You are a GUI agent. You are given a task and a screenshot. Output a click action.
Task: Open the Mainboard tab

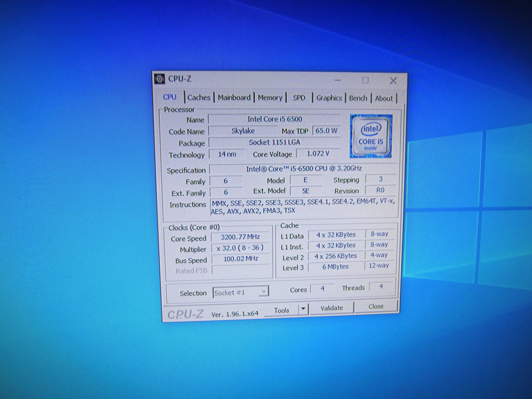(234, 97)
